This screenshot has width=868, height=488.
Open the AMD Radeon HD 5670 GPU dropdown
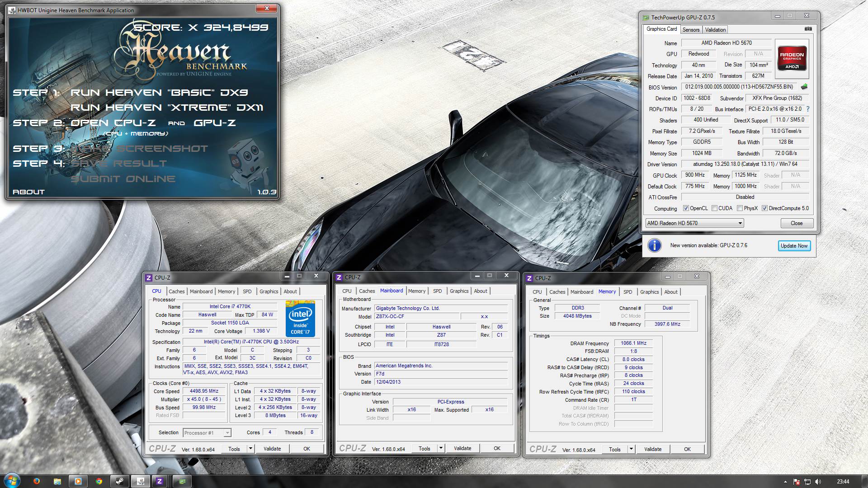tap(694, 223)
